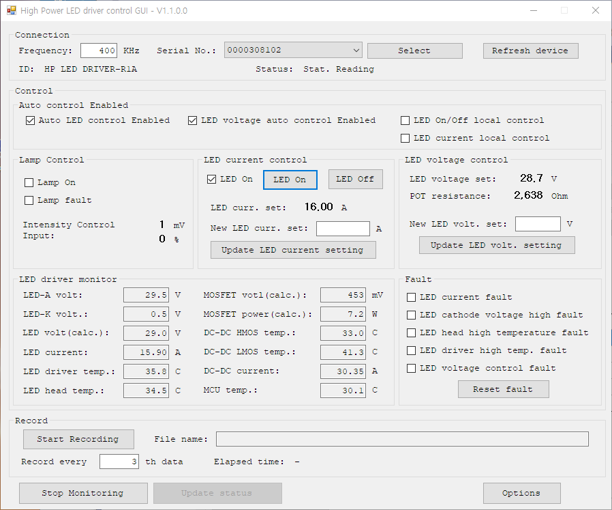Click the LED voltage set value 28.7
Viewport: 612px width, 510px height.
pyautogui.click(x=531, y=178)
